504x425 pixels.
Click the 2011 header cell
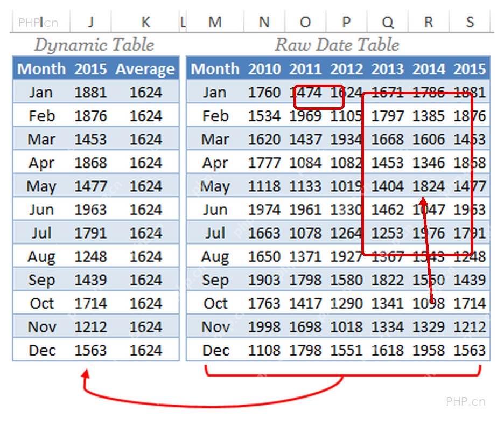click(x=305, y=69)
